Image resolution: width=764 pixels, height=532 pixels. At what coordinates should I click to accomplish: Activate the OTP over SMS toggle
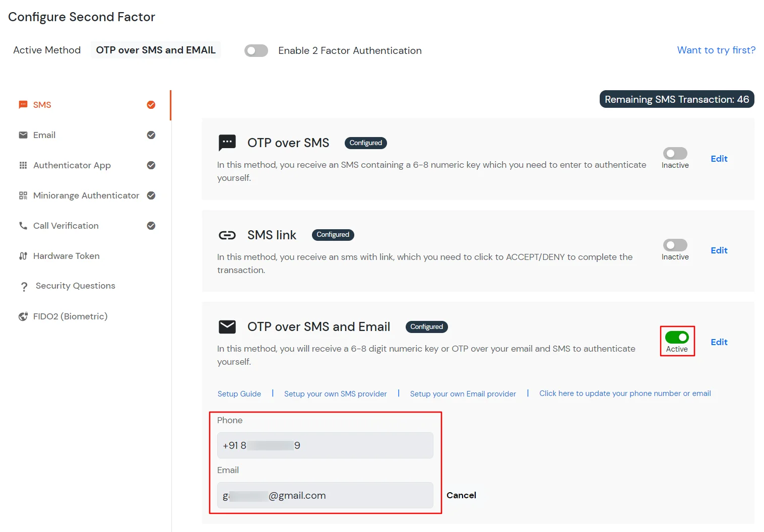(x=675, y=154)
